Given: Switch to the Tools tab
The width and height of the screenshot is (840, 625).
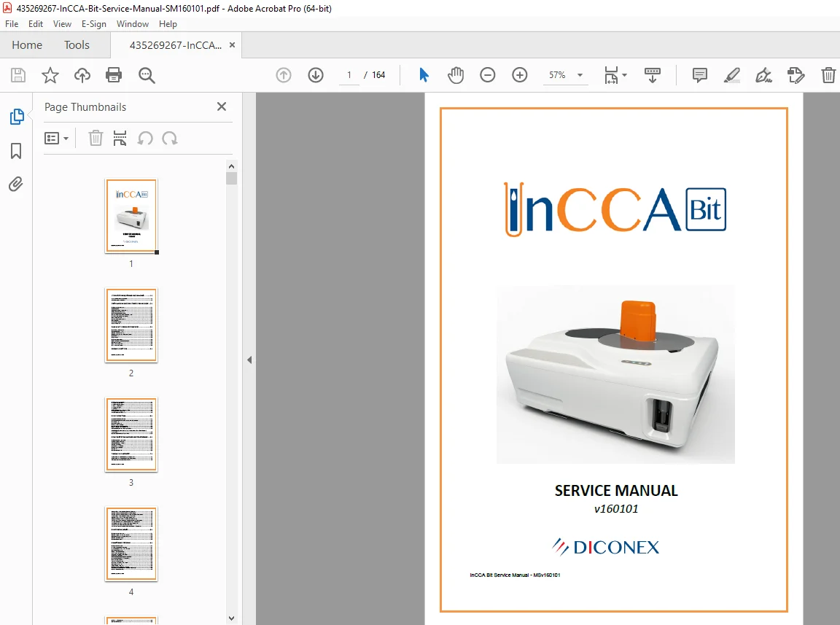Looking at the screenshot, I should click(x=77, y=45).
